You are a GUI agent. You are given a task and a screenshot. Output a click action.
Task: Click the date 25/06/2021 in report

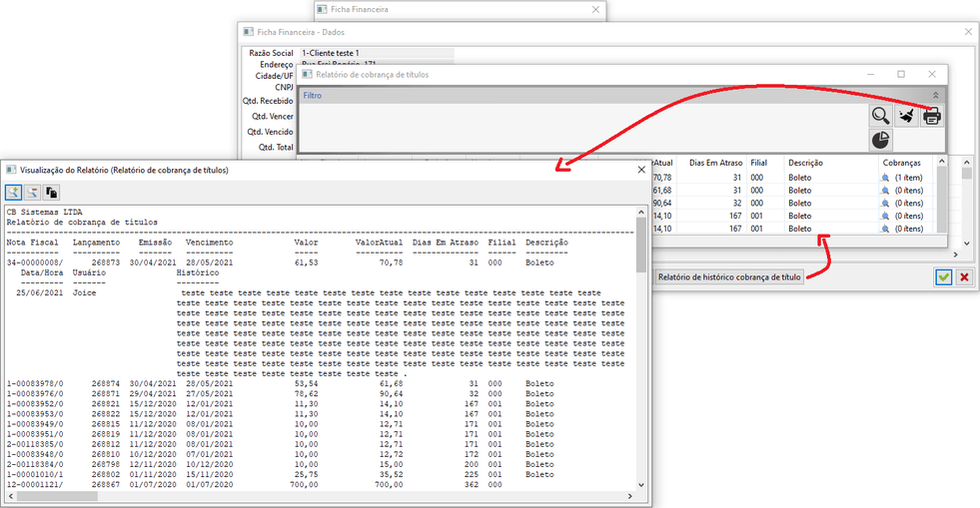[x=39, y=292]
